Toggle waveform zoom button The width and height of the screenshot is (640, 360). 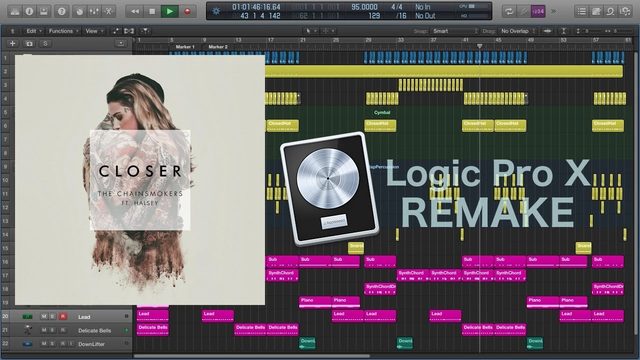[547, 31]
